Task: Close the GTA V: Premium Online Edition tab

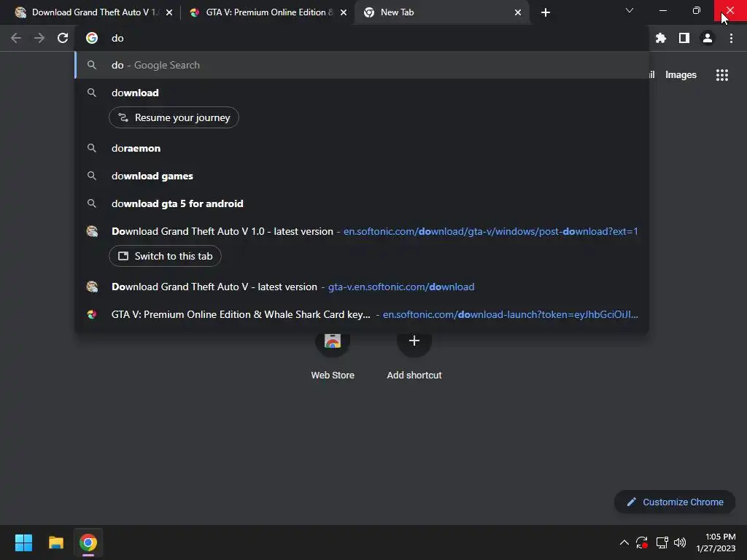Action: (x=344, y=12)
